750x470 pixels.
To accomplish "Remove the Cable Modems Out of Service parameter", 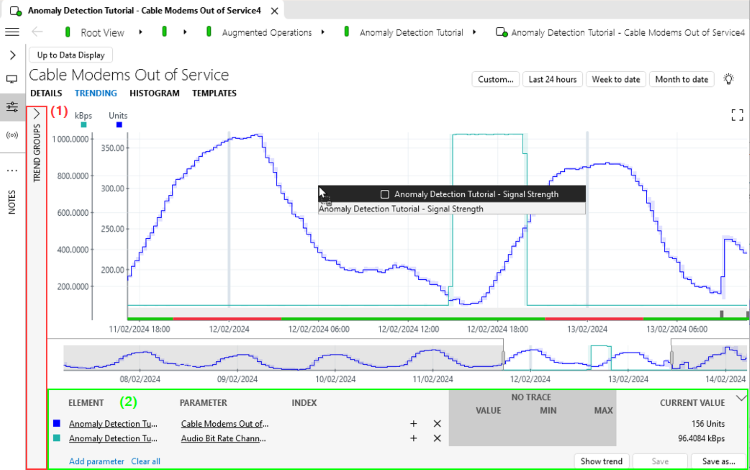I will (437, 424).
